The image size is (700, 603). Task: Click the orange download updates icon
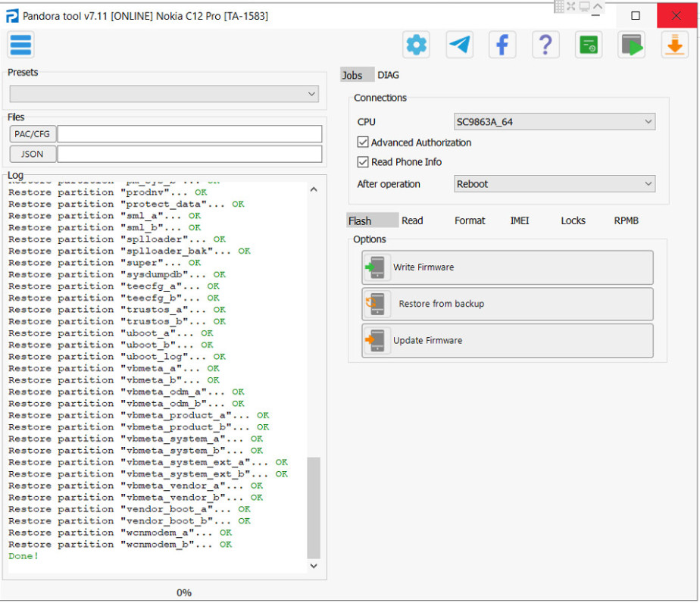674,45
